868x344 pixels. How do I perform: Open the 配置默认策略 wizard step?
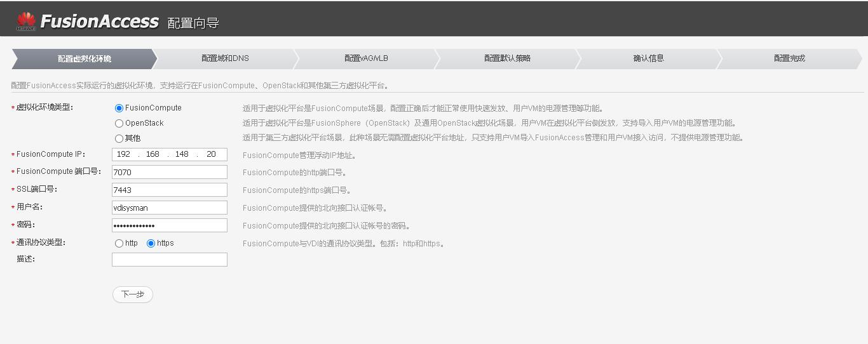pyautogui.click(x=507, y=58)
